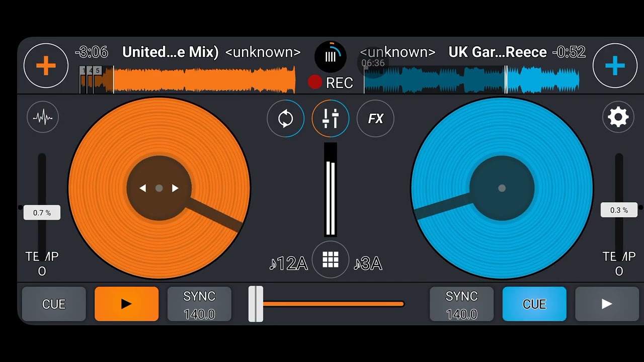Viewport: 644px width, 362px height.
Task: Jump to cue marker 5 on orange waveform
Action: point(98,70)
